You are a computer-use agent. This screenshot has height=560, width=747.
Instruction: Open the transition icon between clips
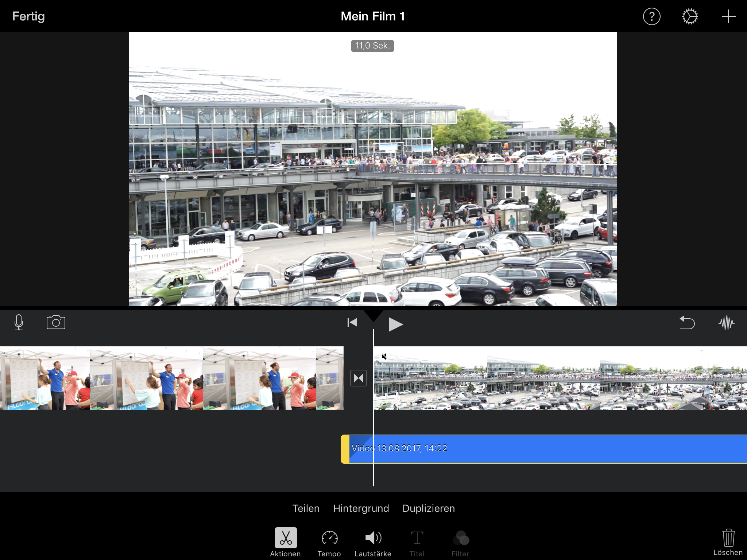359,378
